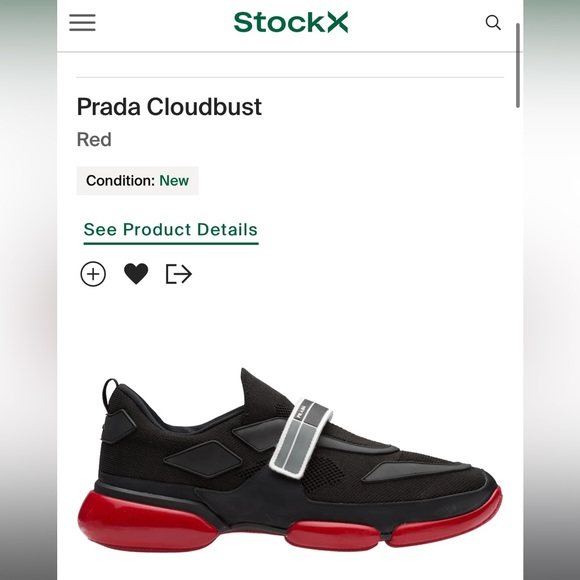
Task: Click the red sole of the shoe
Action: coord(147,522)
